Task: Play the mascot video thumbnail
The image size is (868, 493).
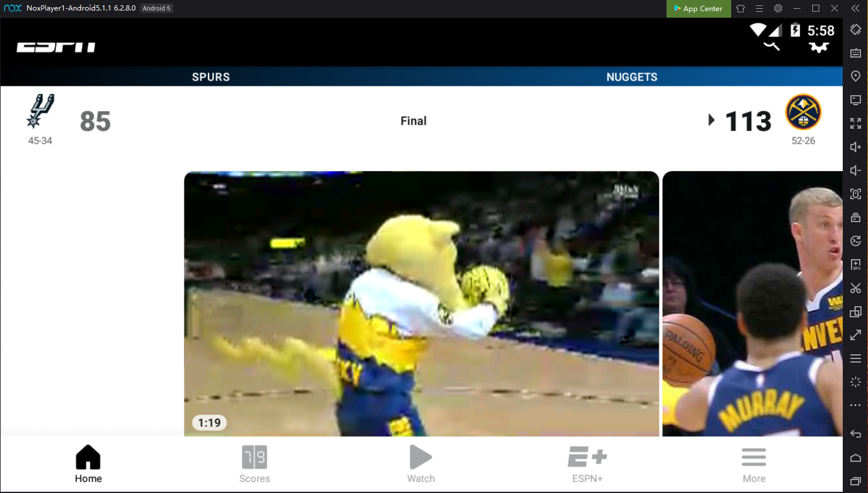Action: 422,304
